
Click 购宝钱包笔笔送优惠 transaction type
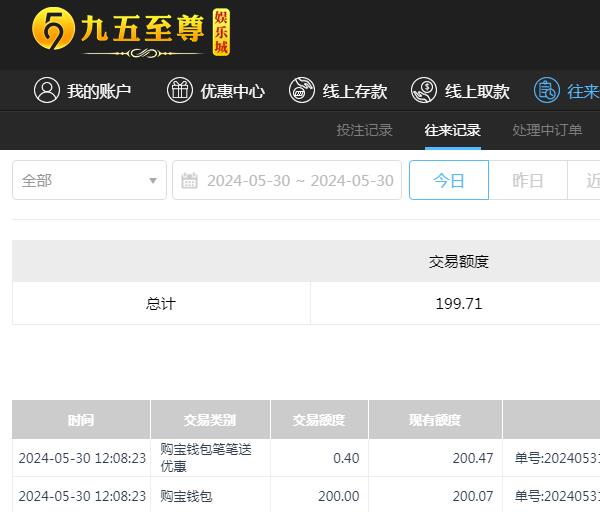[x=205, y=458]
